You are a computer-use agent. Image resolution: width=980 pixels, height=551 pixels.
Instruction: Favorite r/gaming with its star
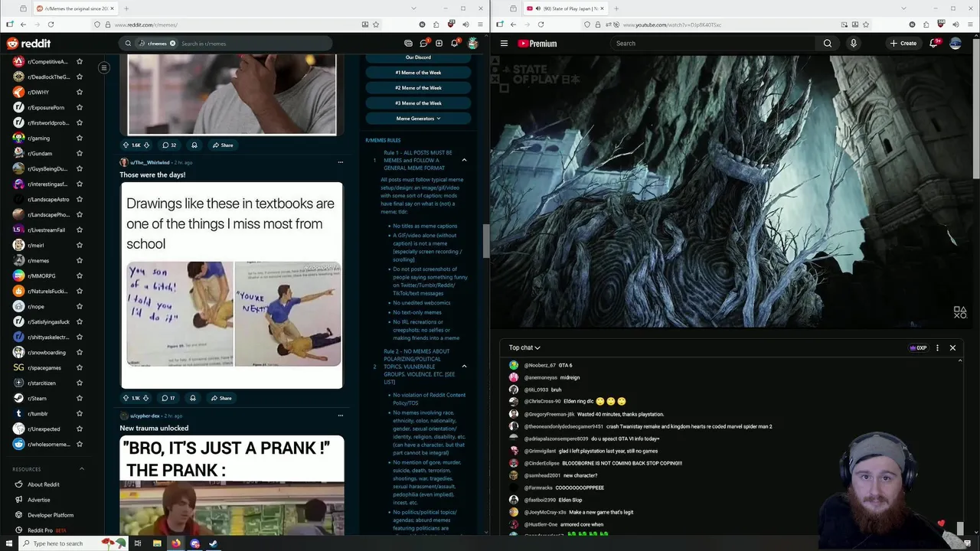pos(79,138)
